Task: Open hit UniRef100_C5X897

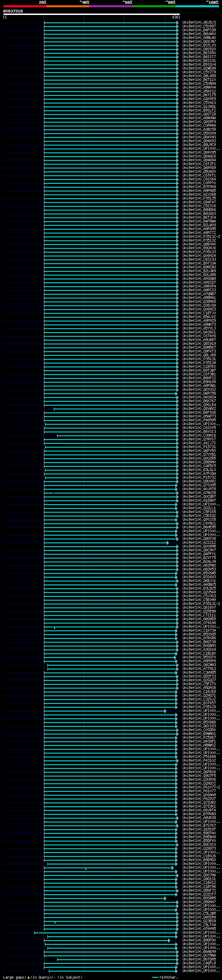Action: (199, 26)
